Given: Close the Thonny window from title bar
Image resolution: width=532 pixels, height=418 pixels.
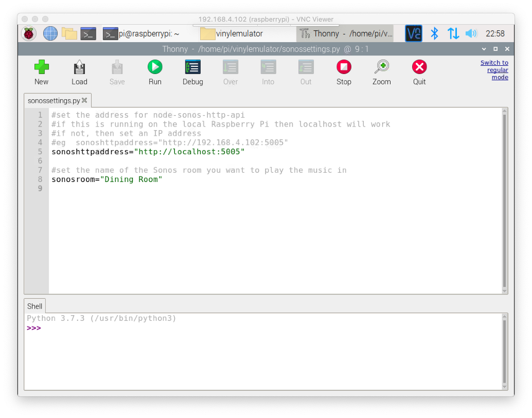Looking at the screenshot, I should pos(507,49).
